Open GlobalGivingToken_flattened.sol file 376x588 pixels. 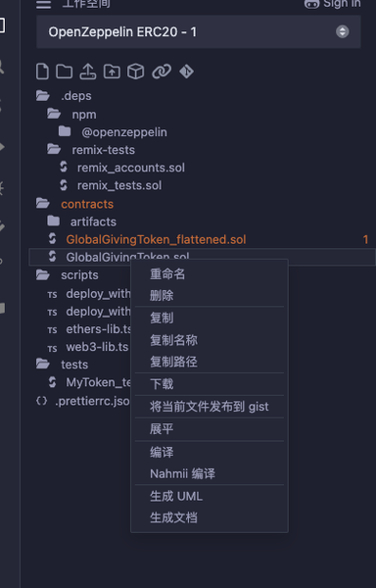(x=156, y=240)
